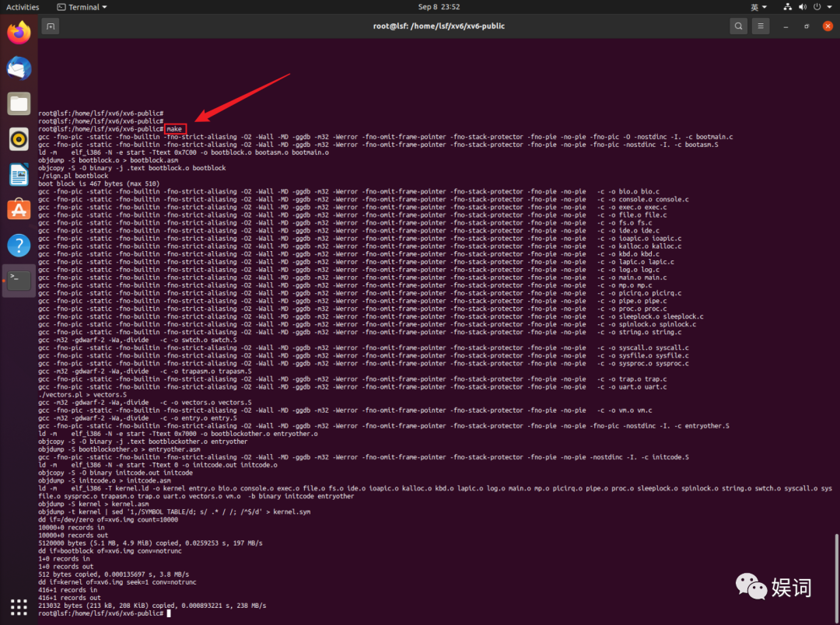Click the highlighted make command
The width and height of the screenshot is (840, 625).
point(175,129)
